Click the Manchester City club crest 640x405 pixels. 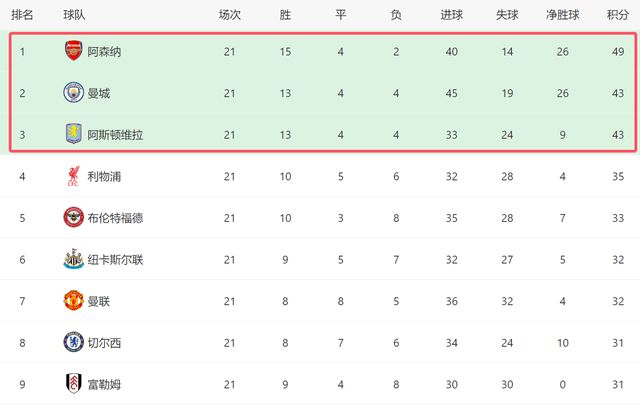[73, 93]
